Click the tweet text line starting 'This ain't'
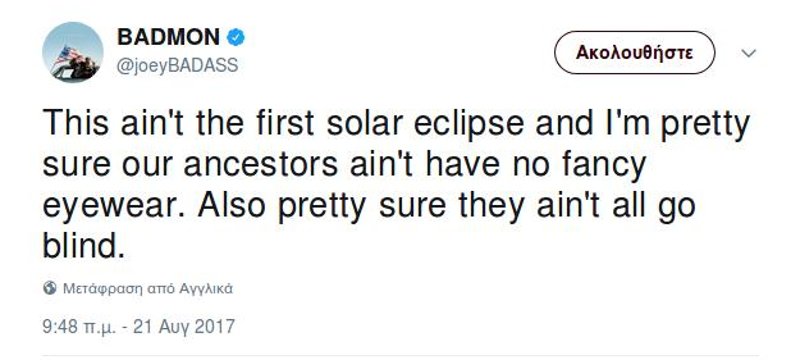The width and height of the screenshot is (800, 360). click(x=396, y=126)
